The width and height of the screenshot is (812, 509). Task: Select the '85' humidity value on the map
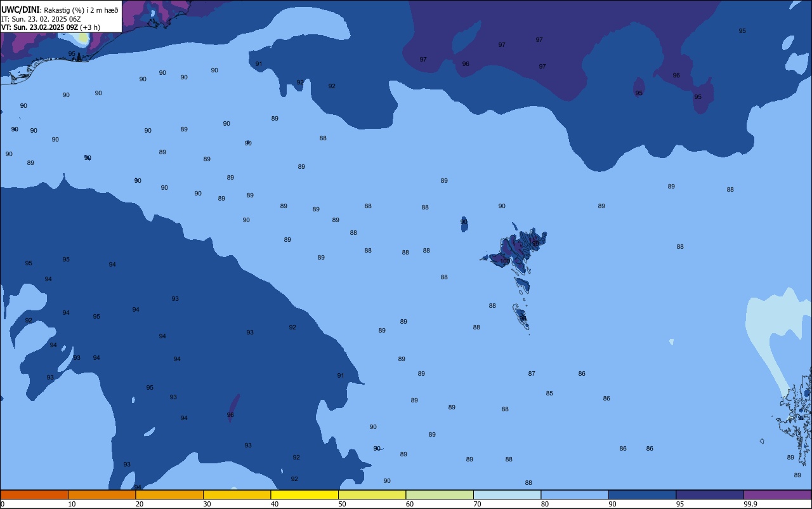coord(549,393)
